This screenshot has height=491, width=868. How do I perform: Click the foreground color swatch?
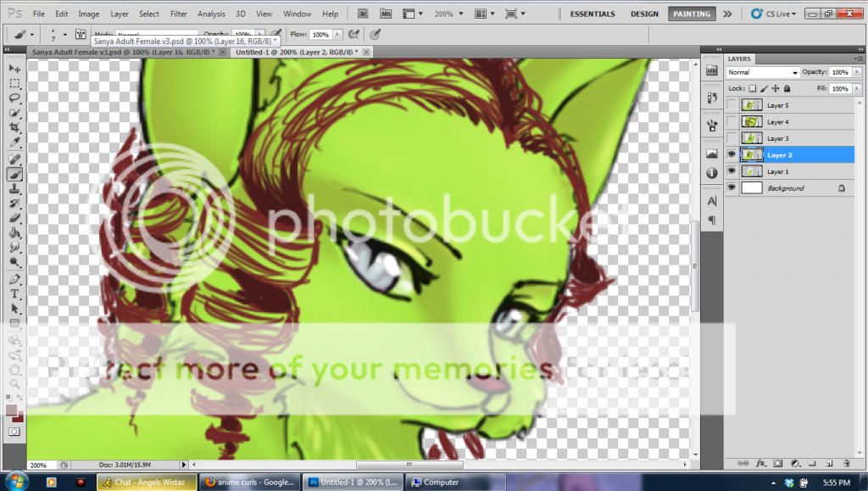12,410
